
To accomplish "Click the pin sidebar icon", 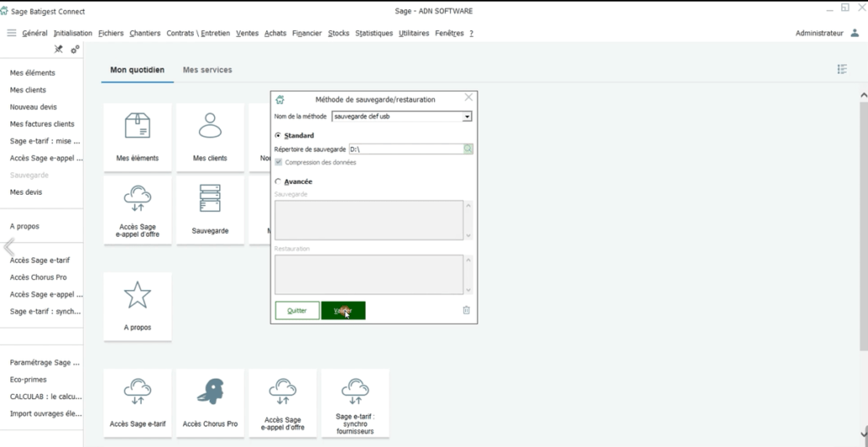I will (x=58, y=49).
